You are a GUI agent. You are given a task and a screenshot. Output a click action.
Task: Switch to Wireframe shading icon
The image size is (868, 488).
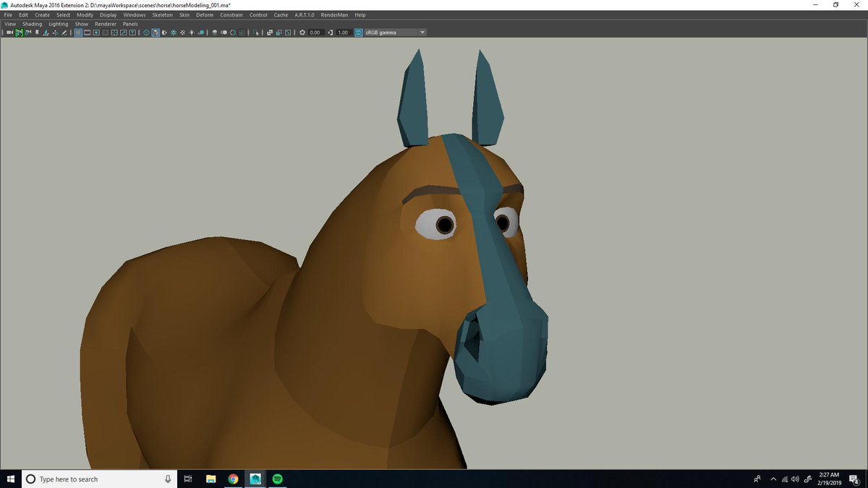pos(146,33)
